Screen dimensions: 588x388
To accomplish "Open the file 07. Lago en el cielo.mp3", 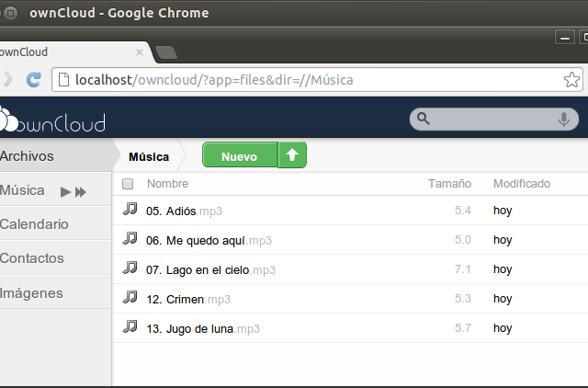I will (210, 269).
